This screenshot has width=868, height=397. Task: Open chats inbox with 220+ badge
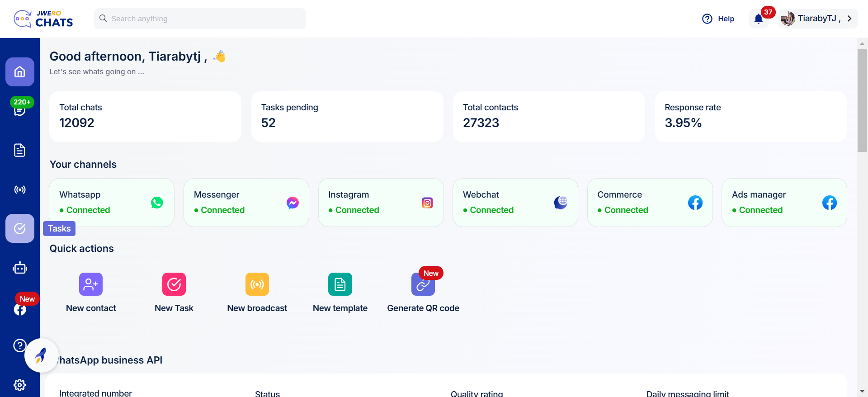[x=20, y=109]
